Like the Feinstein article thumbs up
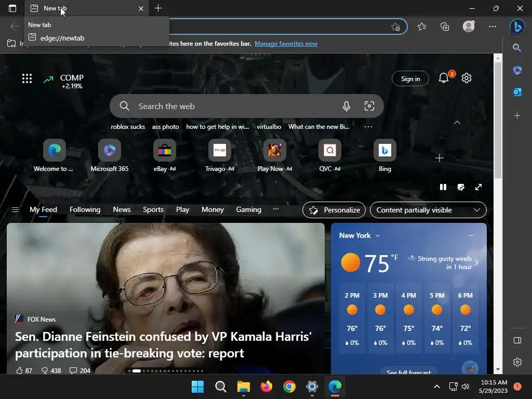Screen dimensions: 532x399 click(x=24, y=370)
